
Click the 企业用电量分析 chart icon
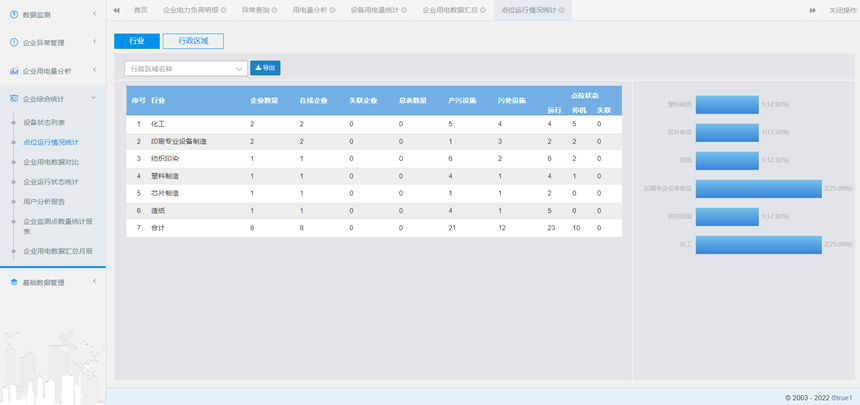click(x=14, y=71)
